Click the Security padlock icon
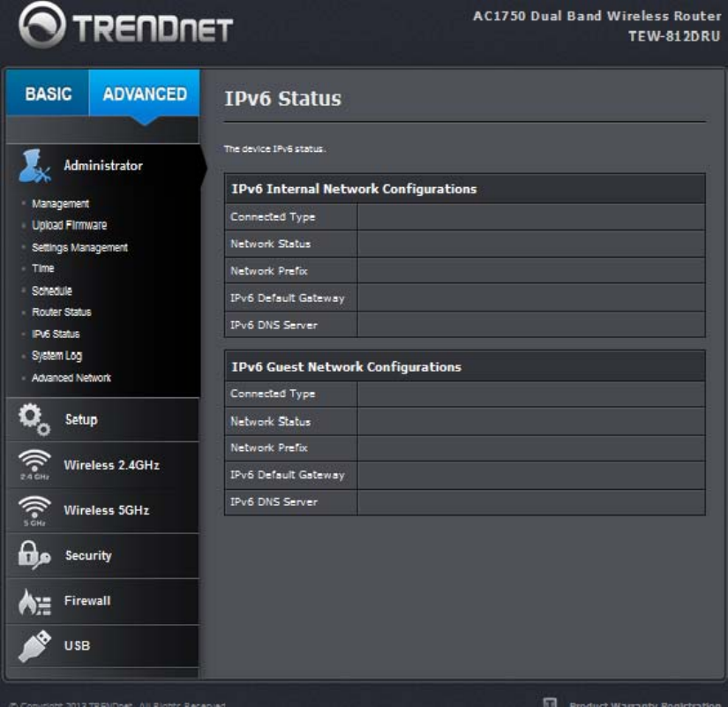 point(34,555)
